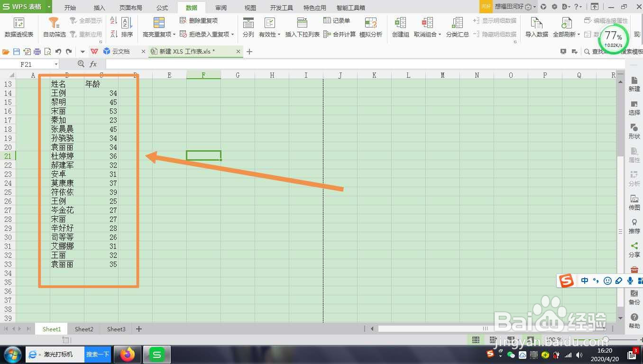Click the Name Box showing F21
Viewport: 643px width, 364px height.
pyautogui.click(x=26, y=64)
